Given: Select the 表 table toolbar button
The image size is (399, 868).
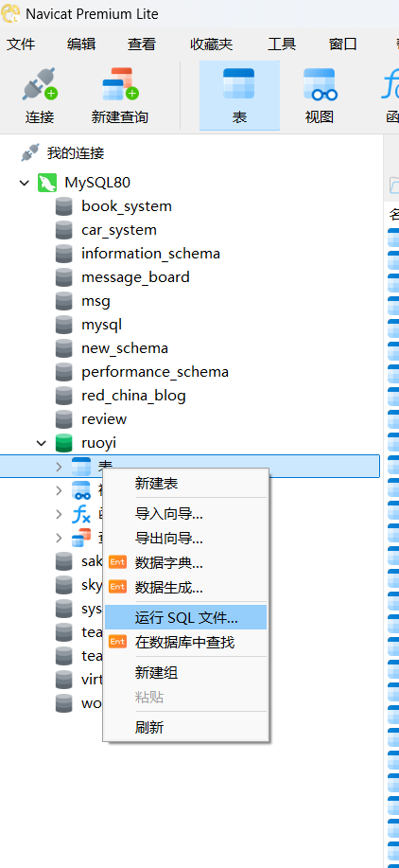Looking at the screenshot, I should tap(239, 96).
